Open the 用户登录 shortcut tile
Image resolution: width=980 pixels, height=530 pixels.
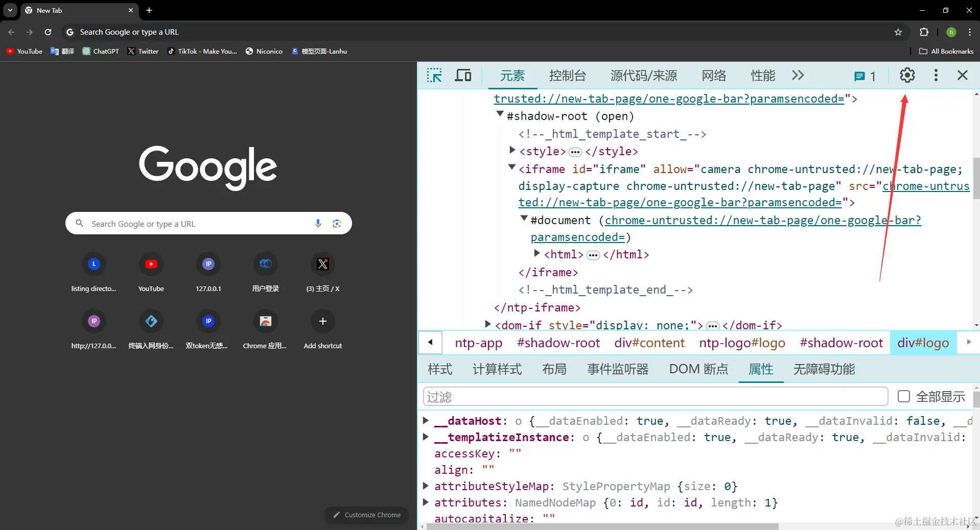tap(266, 272)
